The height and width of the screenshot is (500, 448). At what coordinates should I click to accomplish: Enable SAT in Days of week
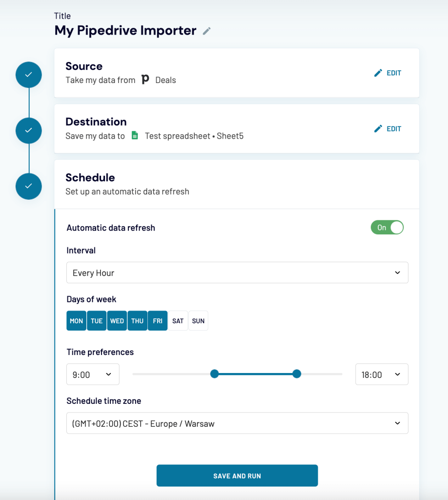pyautogui.click(x=178, y=321)
